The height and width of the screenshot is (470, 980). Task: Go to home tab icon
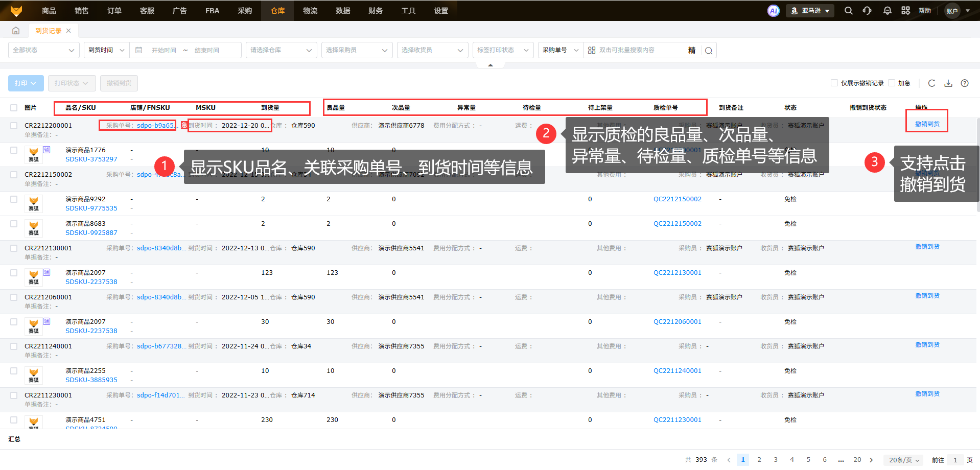(16, 31)
